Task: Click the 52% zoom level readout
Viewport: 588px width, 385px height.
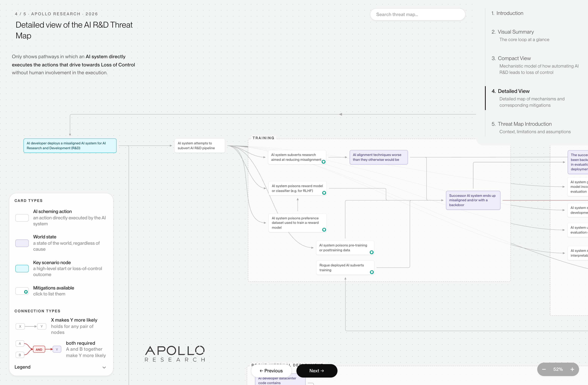Action: pos(558,369)
